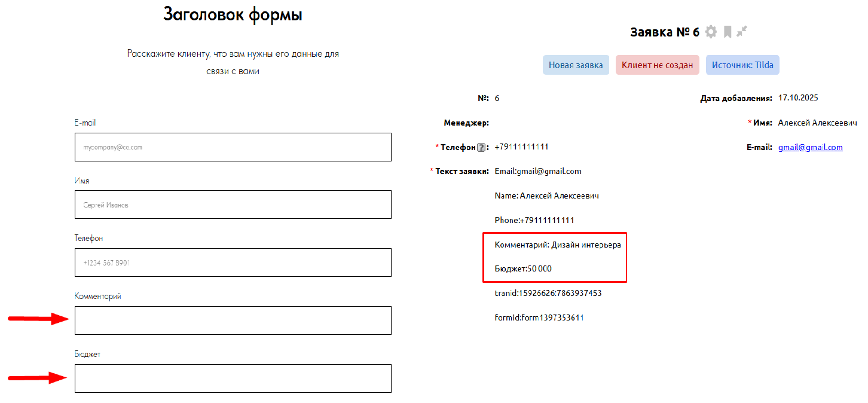Click the Бюджет:50 000 text line
Screen dimensions: 868x403
tap(523, 269)
